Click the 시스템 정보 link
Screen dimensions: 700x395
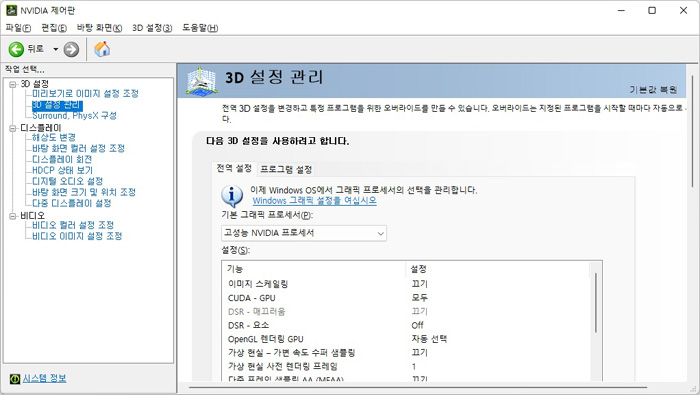pyautogui.click(x=45, y=378)
